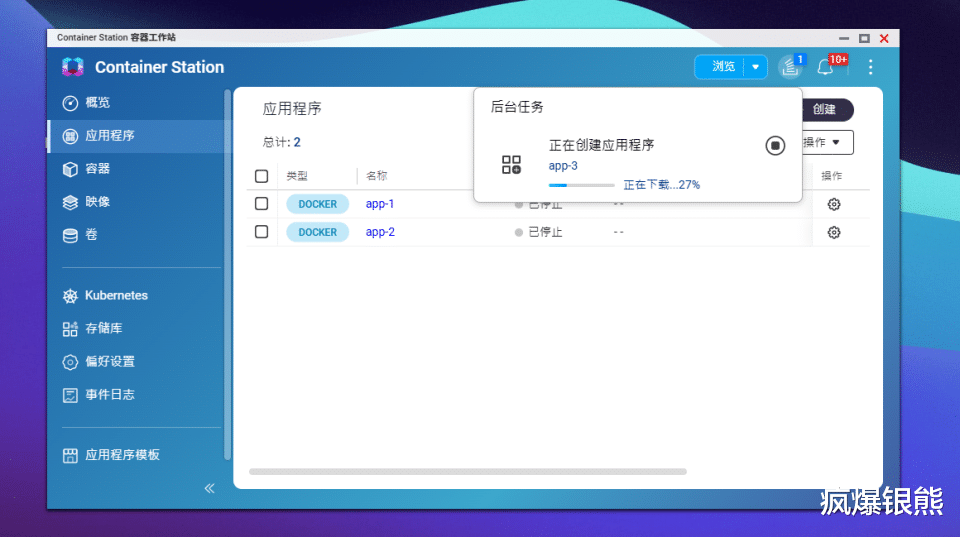Open the app-1 application link
Image resolution: width=960 pixels, height=537 pixels.
[x=380, y=204]
